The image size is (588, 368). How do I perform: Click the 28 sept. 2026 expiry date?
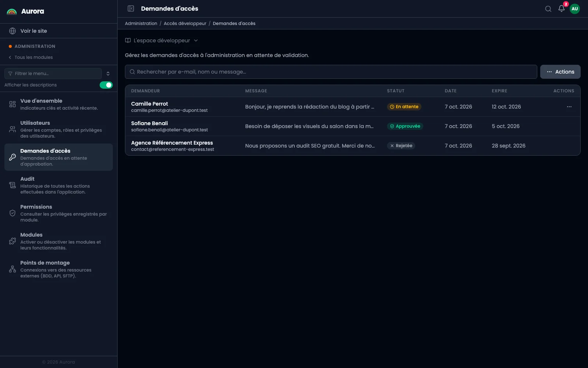pyautogui.click(x=508, y=146)
